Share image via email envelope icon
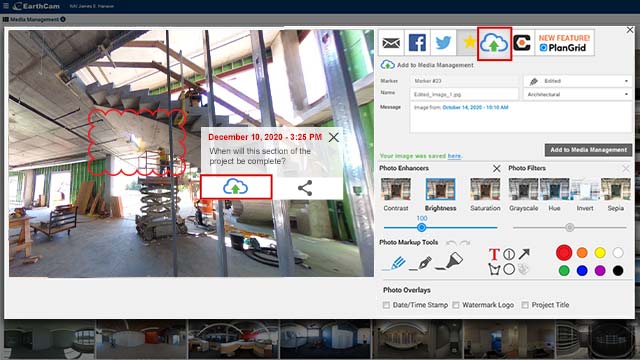 (391, 42)
